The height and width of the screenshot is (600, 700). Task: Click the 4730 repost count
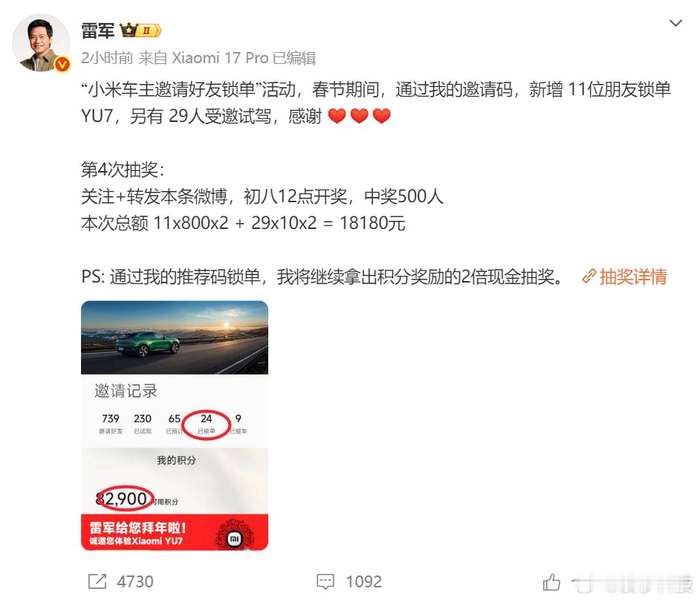[x=135, y=581]
